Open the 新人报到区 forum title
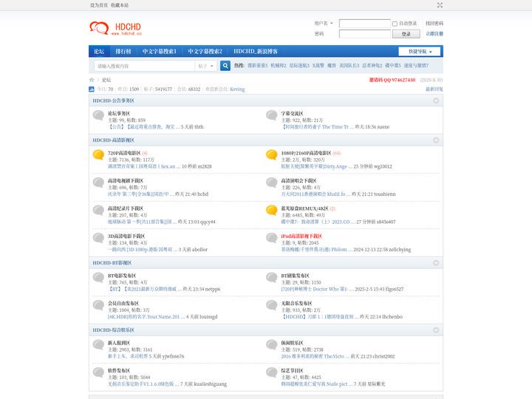Image resolution: width=532 pixels, height=399 pixels. (x=119, y=343)
